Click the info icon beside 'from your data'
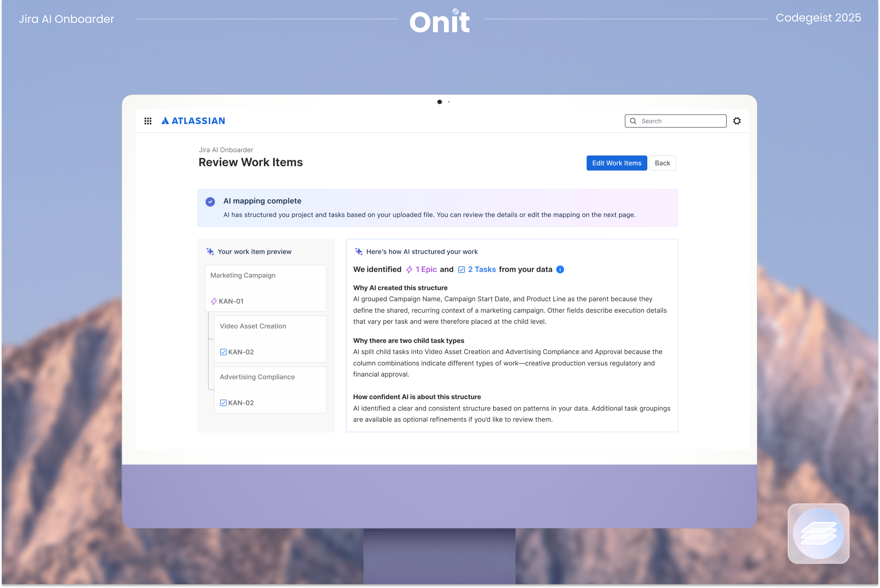This screenshot has height=588, width=880. (560, 269)
